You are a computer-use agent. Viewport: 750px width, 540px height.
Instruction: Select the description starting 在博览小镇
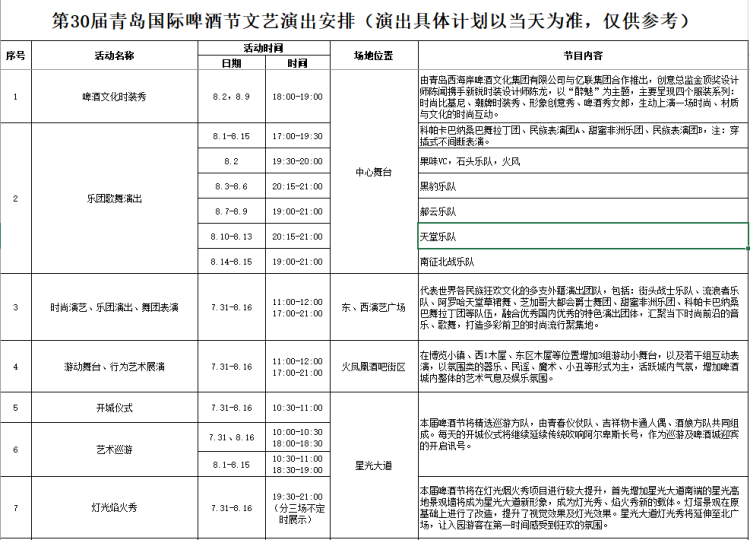(584, 366)
